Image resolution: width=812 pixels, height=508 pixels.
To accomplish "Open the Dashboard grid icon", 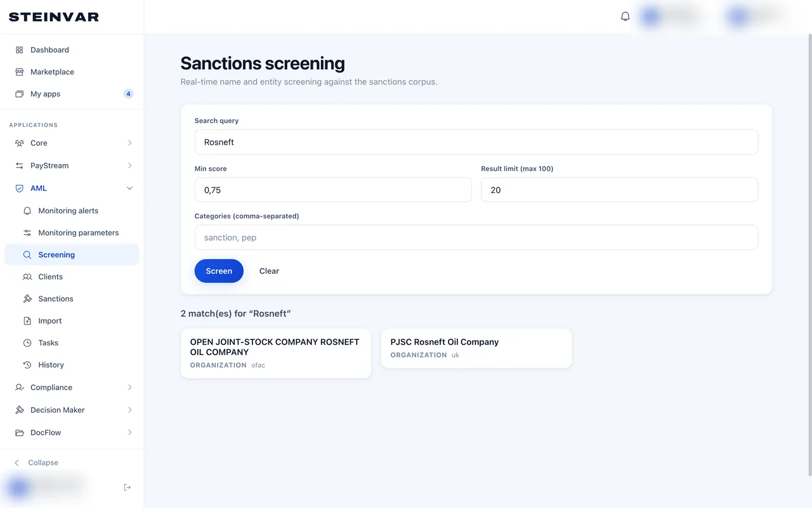I will (x=20, y=50).
